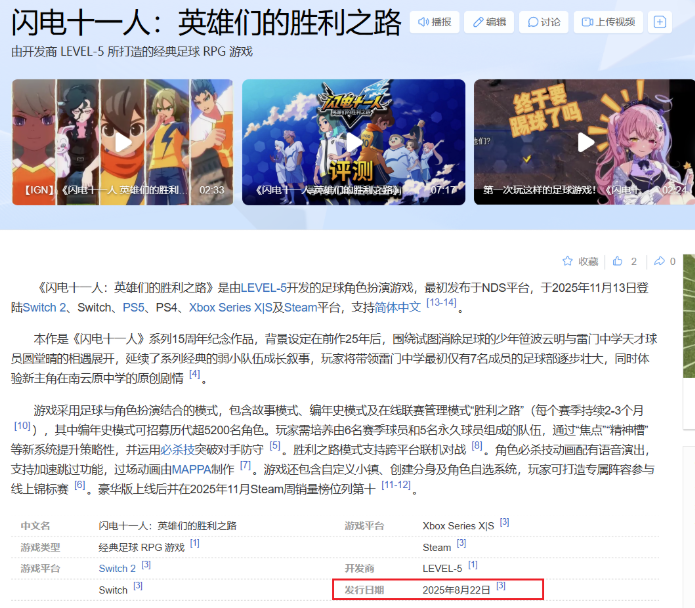Screen dimensions: 695x608
Task: Click citation [3] beside Switch in table
Action: click(x=138, y=586)
